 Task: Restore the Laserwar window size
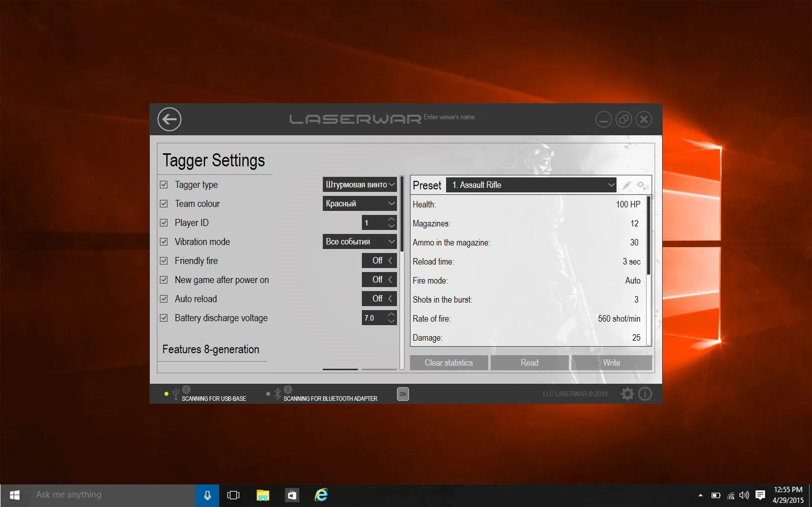624,119
